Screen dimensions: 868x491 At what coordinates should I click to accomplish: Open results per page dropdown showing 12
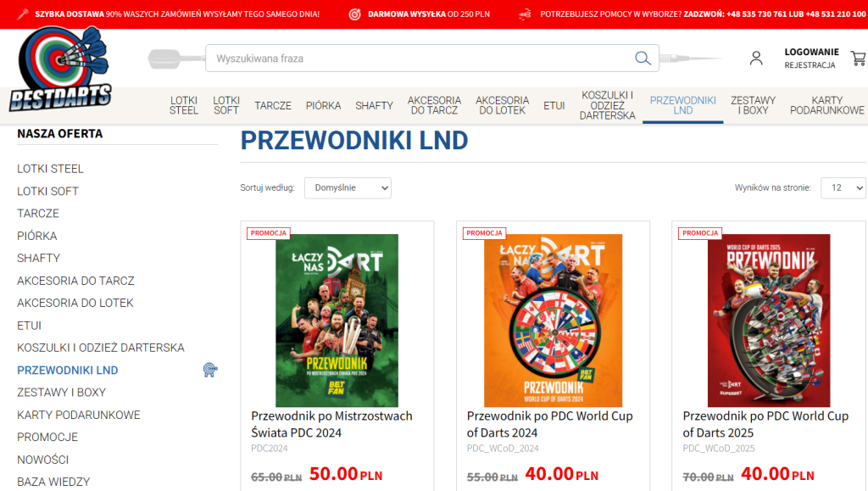[x=843, y=187]
